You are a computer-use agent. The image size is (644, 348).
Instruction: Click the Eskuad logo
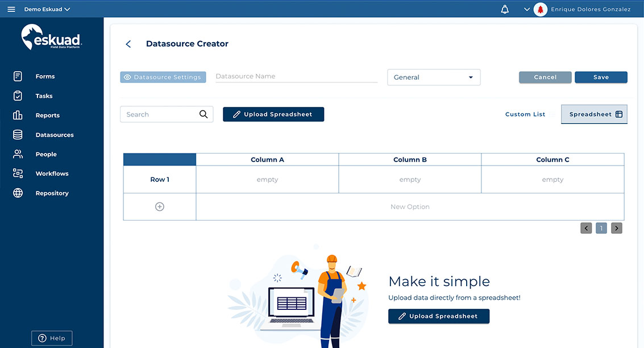(x=52, y=37)
